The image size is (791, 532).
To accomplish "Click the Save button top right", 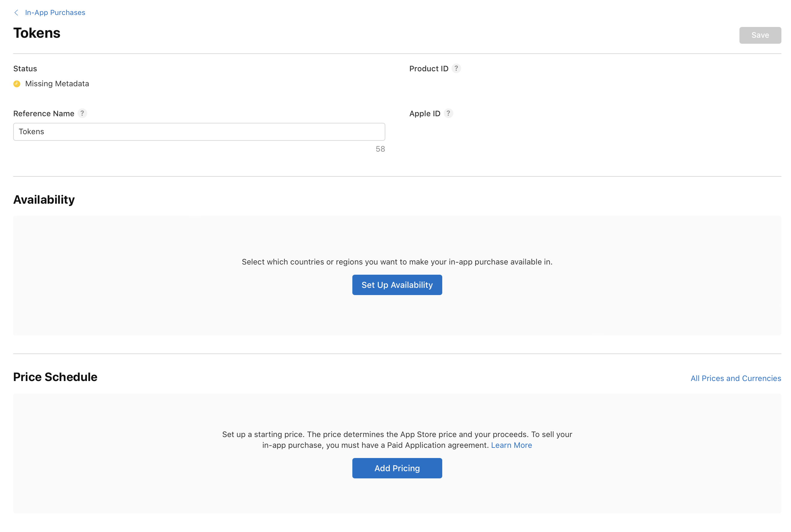I will coord(760,34).
